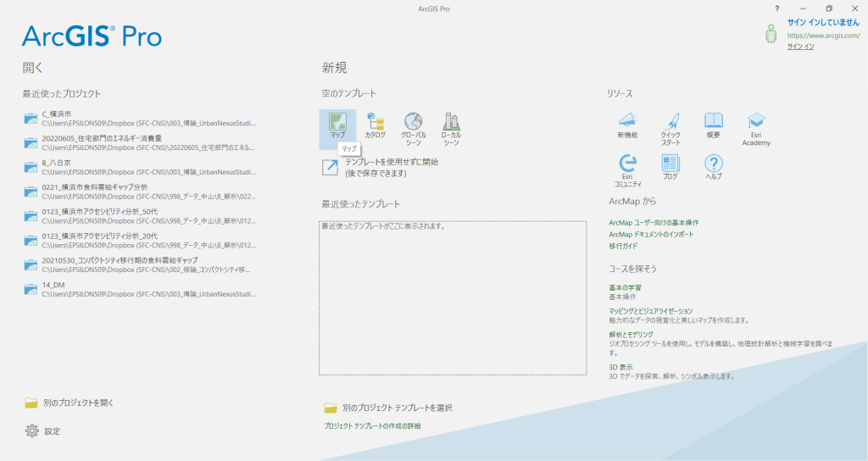Viewport: 868px width, 461px height.
Task: Click project icon of 20210530_コンパクトシティ移行期の食料需給ギャップ
Action: [31, 264]
